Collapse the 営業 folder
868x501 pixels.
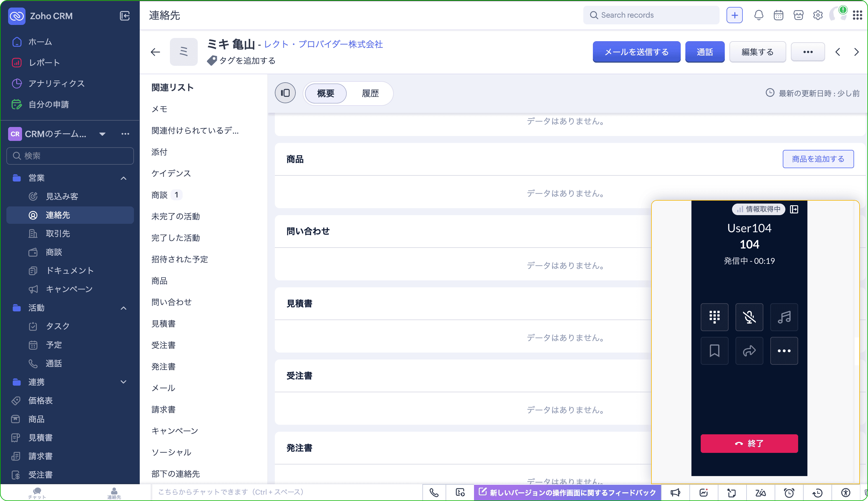pyautogui.click(x=124, y=178)
